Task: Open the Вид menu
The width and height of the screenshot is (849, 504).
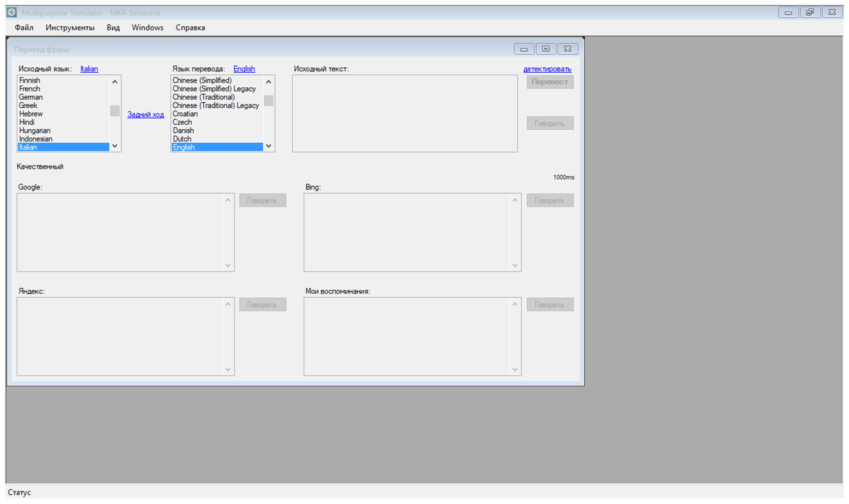Action: 113,28
